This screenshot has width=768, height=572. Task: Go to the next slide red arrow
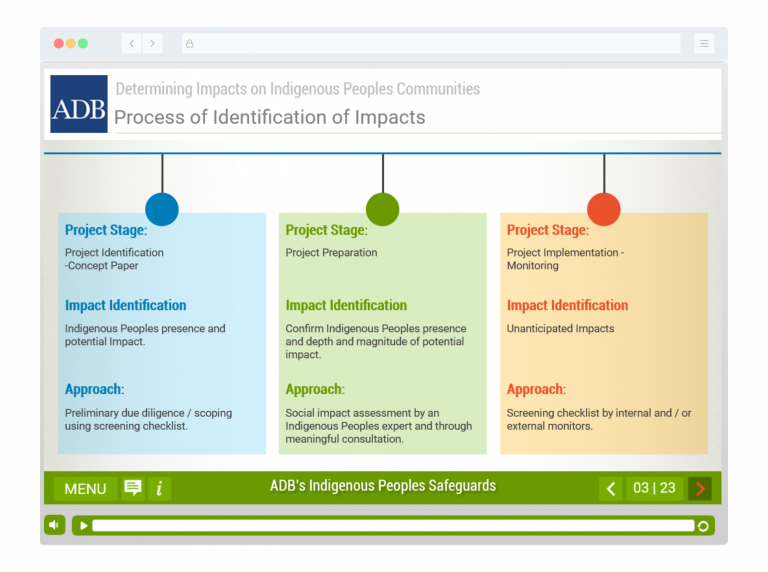(x=700, y=488)
